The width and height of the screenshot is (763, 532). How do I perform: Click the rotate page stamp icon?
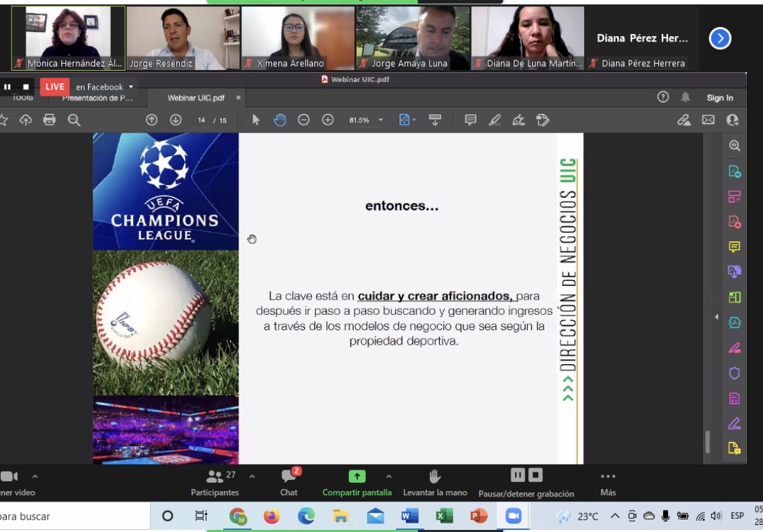pyautogui.click(x=542, y=120)
